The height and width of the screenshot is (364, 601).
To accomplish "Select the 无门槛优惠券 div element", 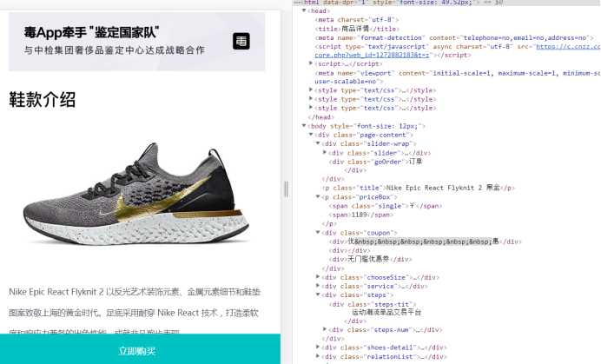I will tap(370, 259).
